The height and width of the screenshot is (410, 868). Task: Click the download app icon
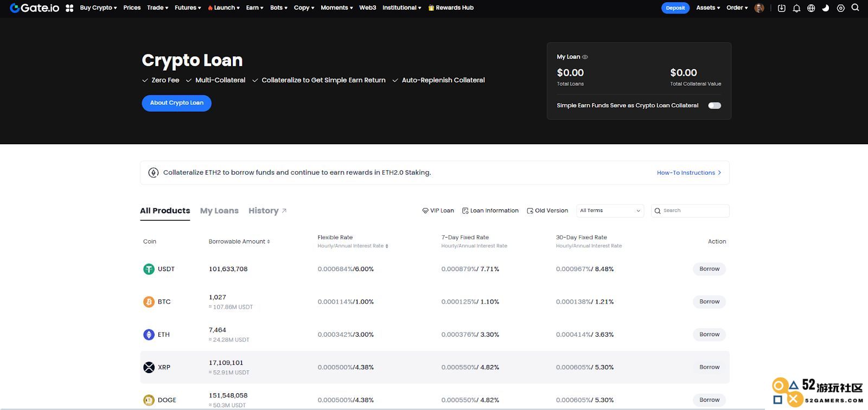[x=781, y=8]
